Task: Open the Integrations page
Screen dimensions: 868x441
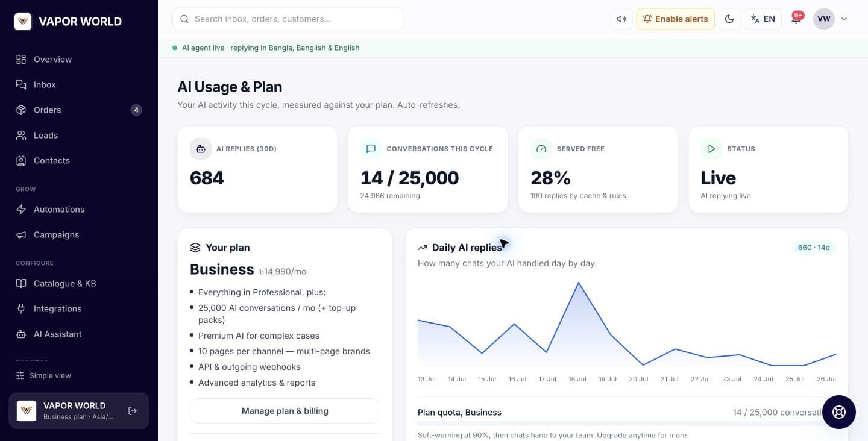Action: (x=79, y=308)
